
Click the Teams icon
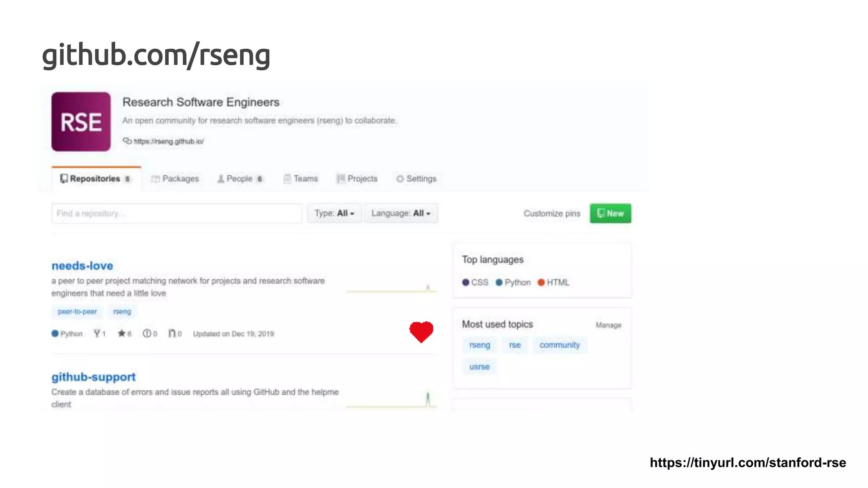[287, 179]
